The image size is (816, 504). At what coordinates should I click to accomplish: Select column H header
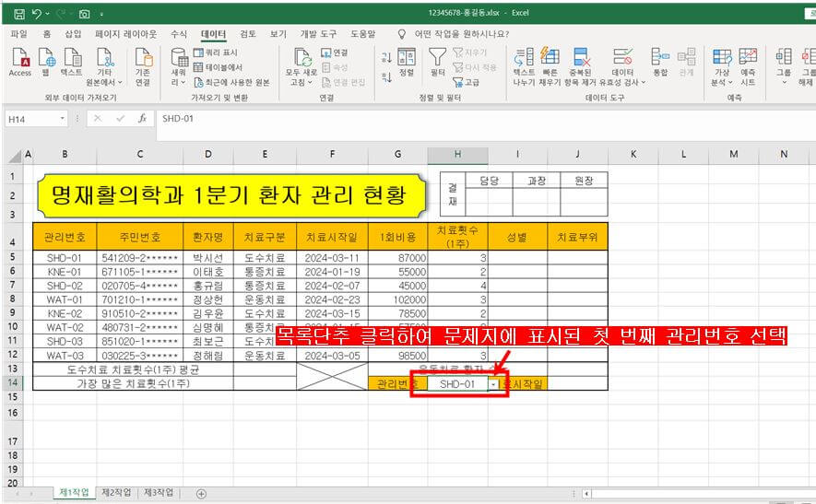point(457,154)
